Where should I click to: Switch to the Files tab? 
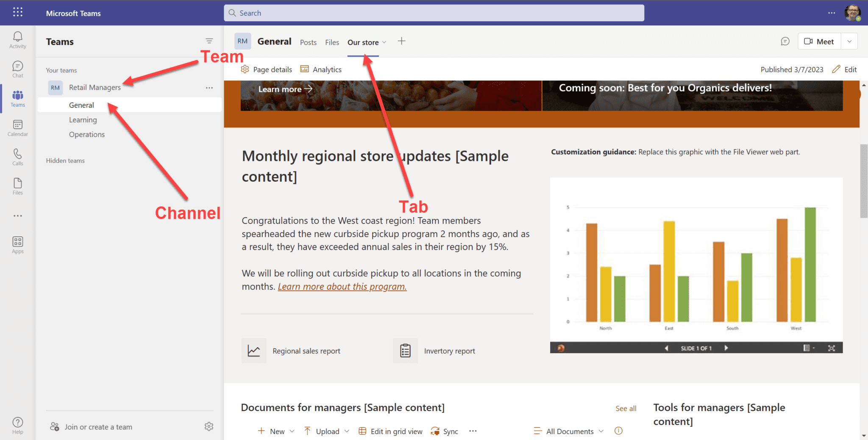coord(332,42)
